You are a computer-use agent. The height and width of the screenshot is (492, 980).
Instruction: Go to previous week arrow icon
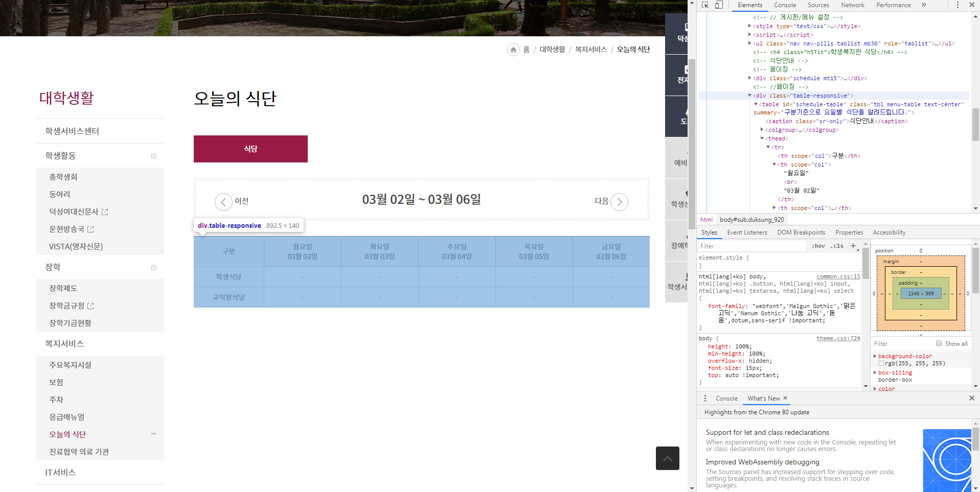[x=223, y=202]
